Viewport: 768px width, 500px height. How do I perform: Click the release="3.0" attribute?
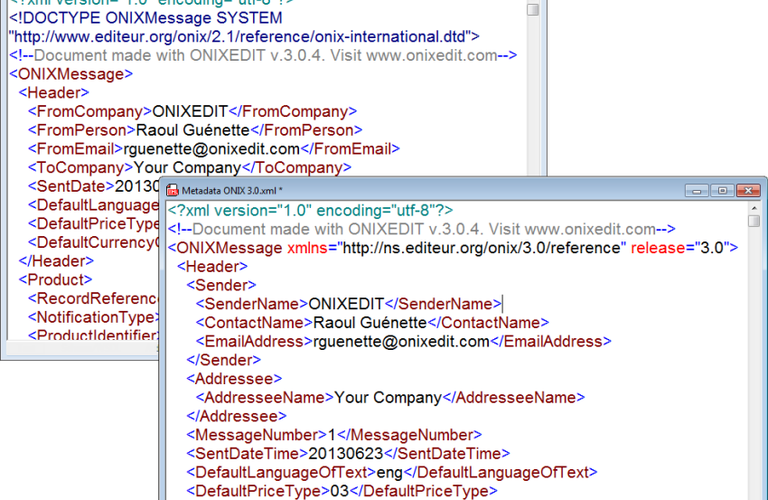(680, 248)
